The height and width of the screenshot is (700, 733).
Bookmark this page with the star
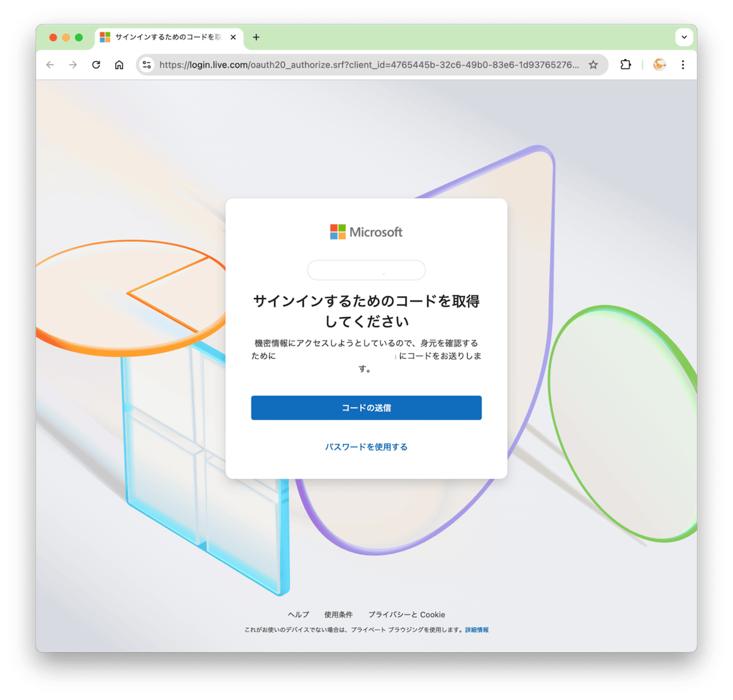593,65
